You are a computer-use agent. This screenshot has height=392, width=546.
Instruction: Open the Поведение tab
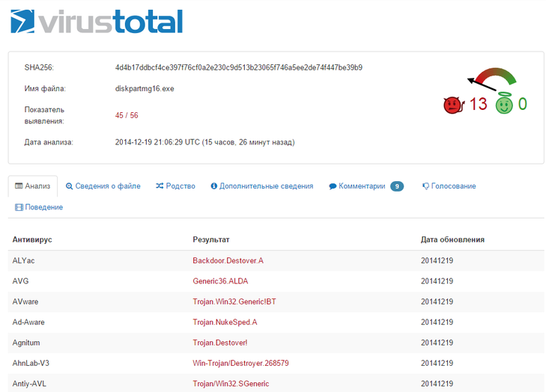coord(39,207)
